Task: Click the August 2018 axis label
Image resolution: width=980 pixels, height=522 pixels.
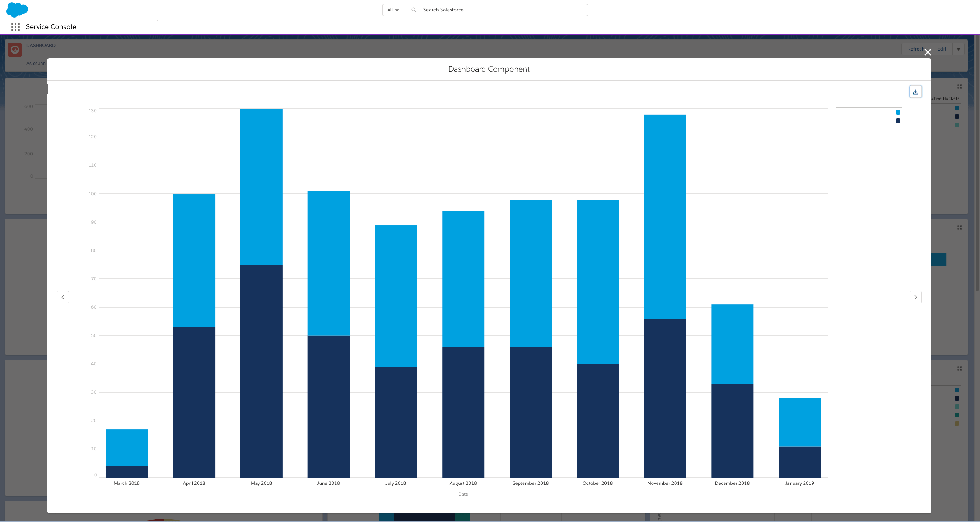Action: pyautogui.click(x=463, y=483)
